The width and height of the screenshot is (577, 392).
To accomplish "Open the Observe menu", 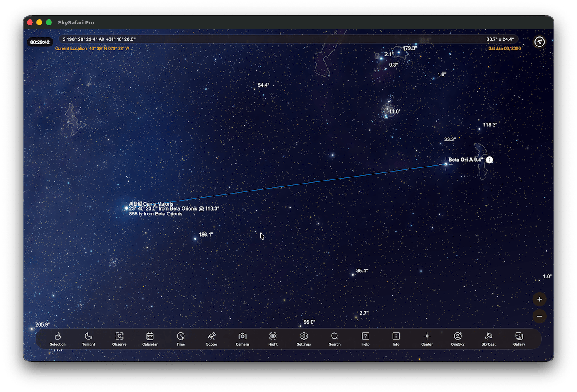I will tap(119, 339).
